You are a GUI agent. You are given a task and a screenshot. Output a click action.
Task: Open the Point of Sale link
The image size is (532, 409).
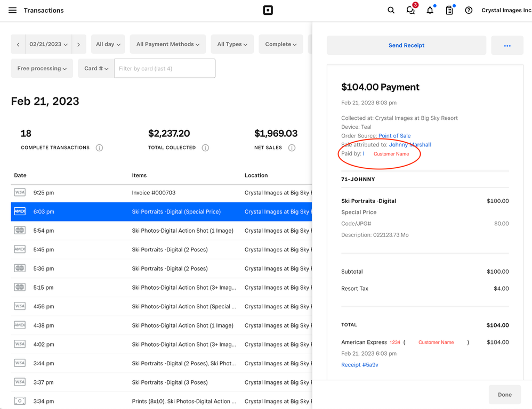tap(394, 136)
